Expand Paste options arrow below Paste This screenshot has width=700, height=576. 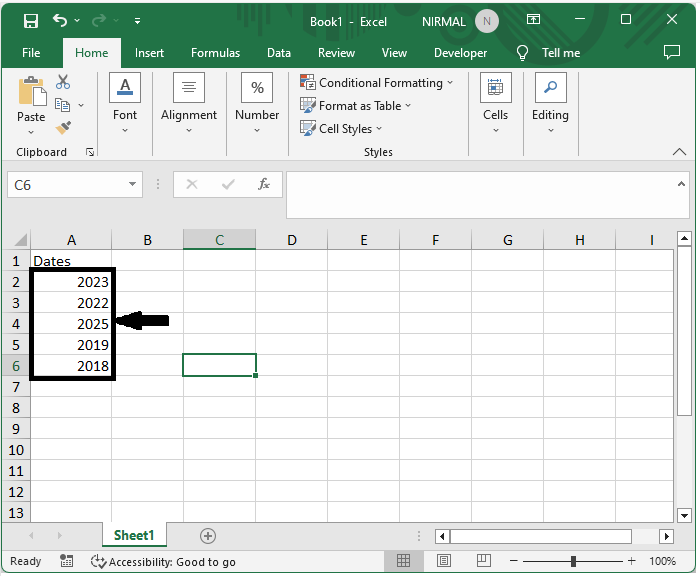pos(31,132)
